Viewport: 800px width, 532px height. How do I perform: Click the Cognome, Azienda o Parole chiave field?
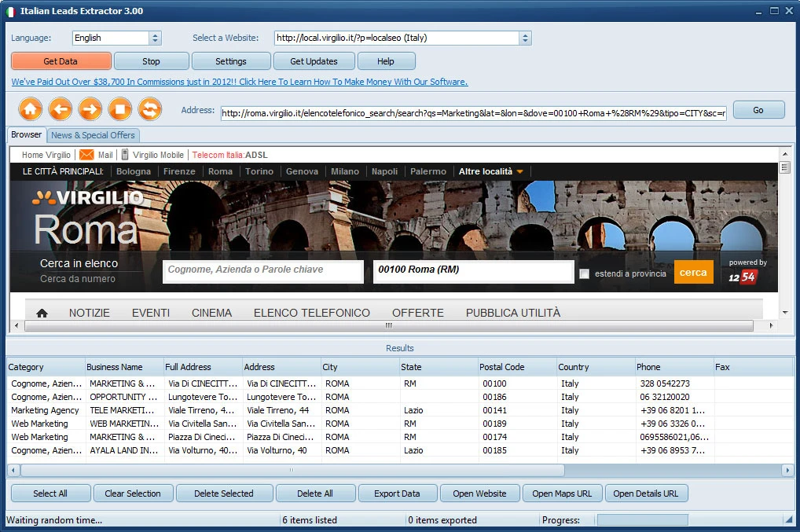coord(263,271)
